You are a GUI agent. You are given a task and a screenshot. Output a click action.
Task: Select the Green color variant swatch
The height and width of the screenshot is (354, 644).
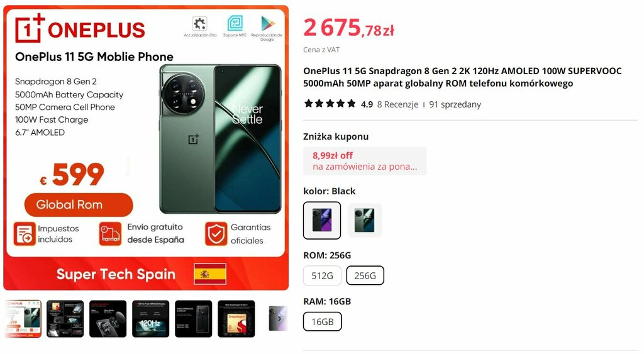pyautogui.click(x=365, y=220)
